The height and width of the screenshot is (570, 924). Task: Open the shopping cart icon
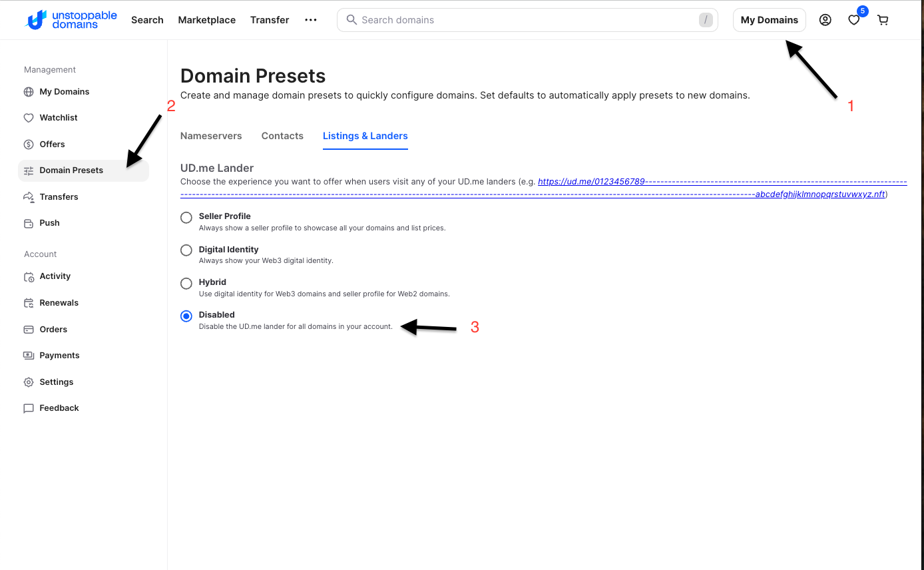pyautogui.click(x=883, y=20)
